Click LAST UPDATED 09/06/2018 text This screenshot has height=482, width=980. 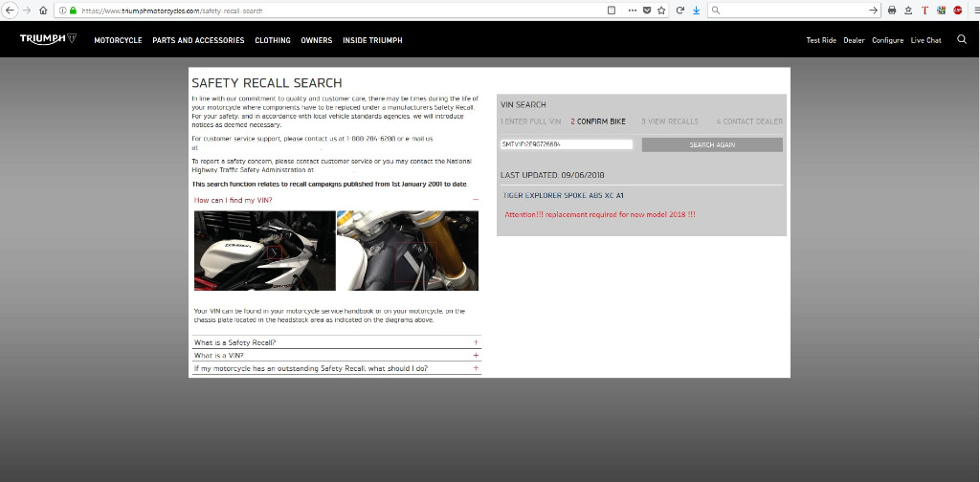(552, 175)
